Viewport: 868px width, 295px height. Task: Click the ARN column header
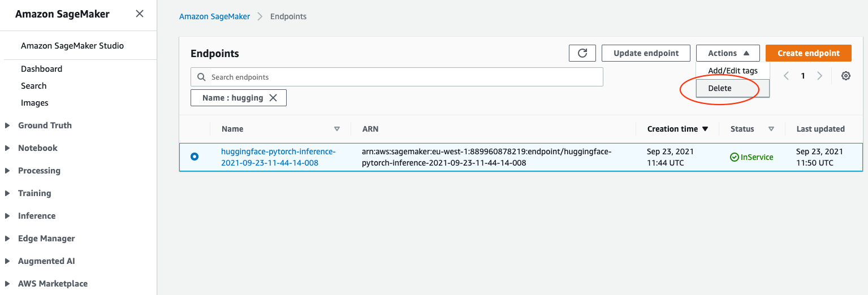370,129
